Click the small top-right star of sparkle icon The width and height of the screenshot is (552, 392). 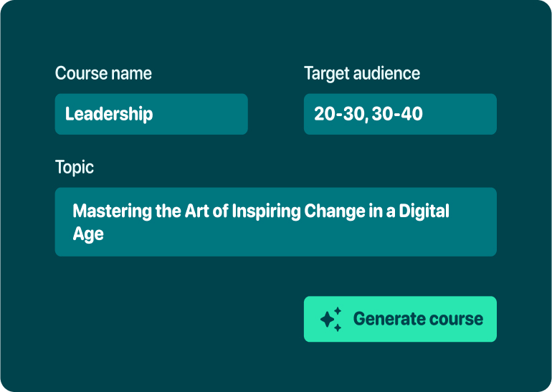click(338, 311)
